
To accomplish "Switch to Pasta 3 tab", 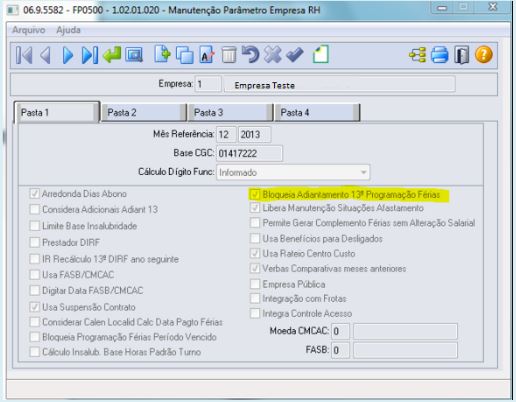I will coord(230,113).
